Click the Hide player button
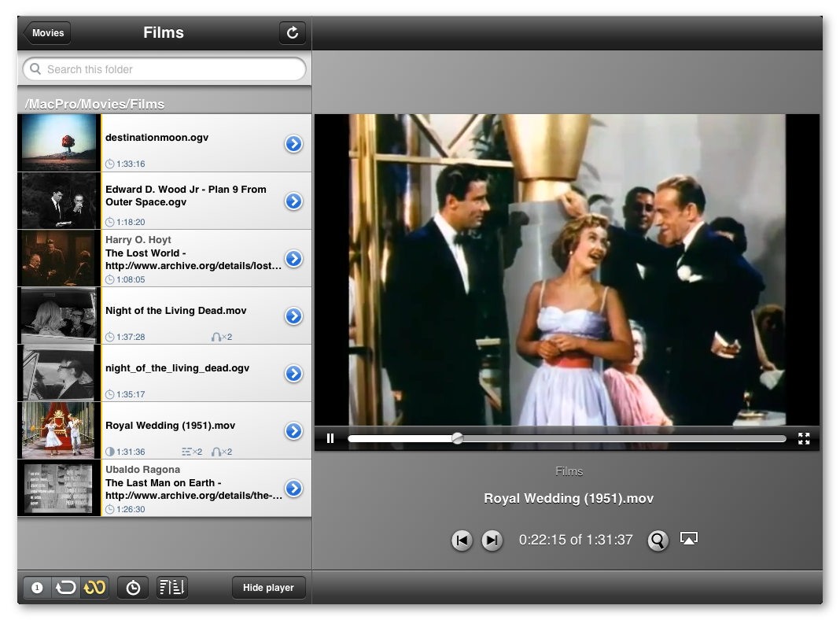The image size is (840, 620). click(x=268, y=588)
